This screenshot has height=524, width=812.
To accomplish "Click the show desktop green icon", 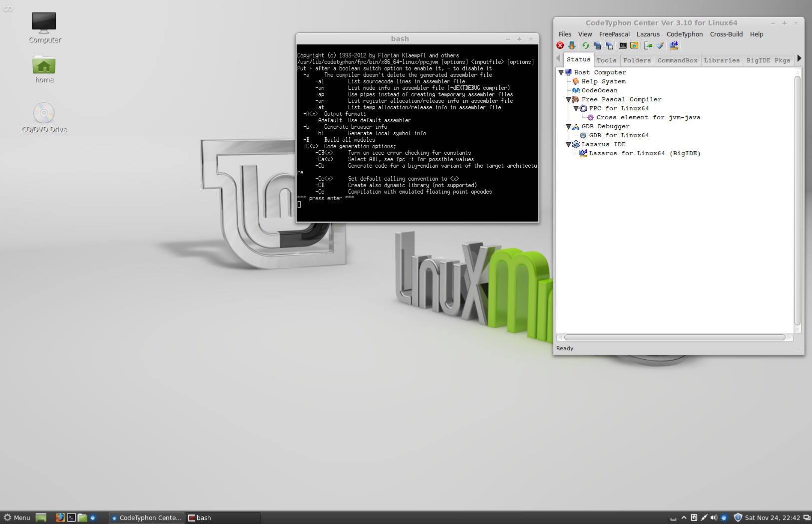I will click(x=41, y=518).
